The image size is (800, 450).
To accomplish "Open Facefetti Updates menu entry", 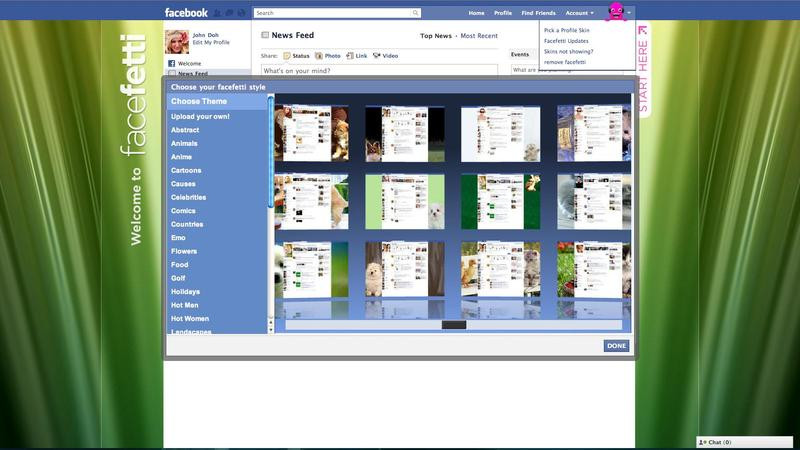I will point(566,41).
